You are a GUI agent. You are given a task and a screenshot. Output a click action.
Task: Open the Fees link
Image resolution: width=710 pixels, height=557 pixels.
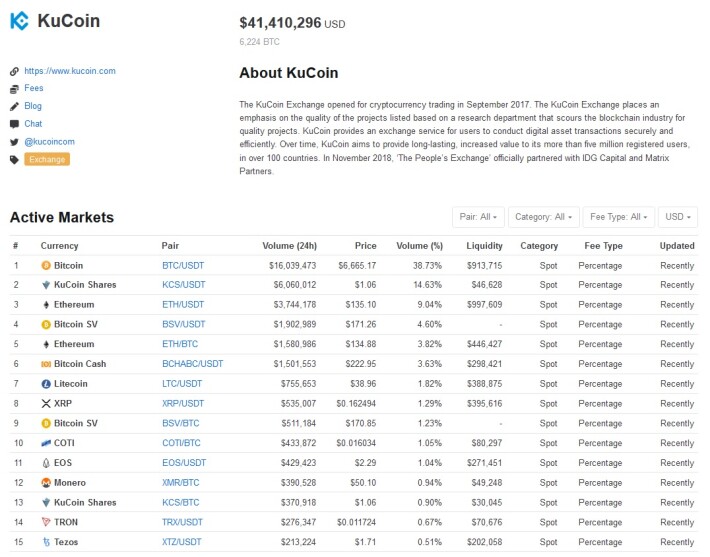coord(34,88)
